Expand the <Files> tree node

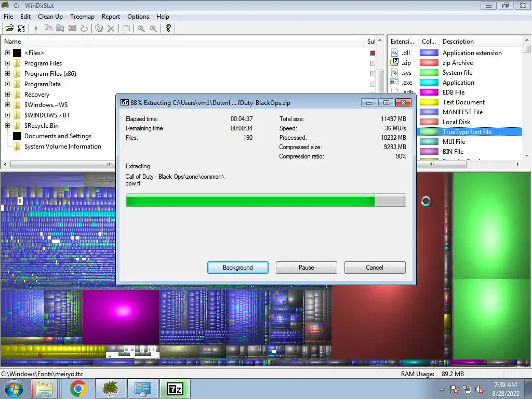pyautogui.click(x=7, y=52)
